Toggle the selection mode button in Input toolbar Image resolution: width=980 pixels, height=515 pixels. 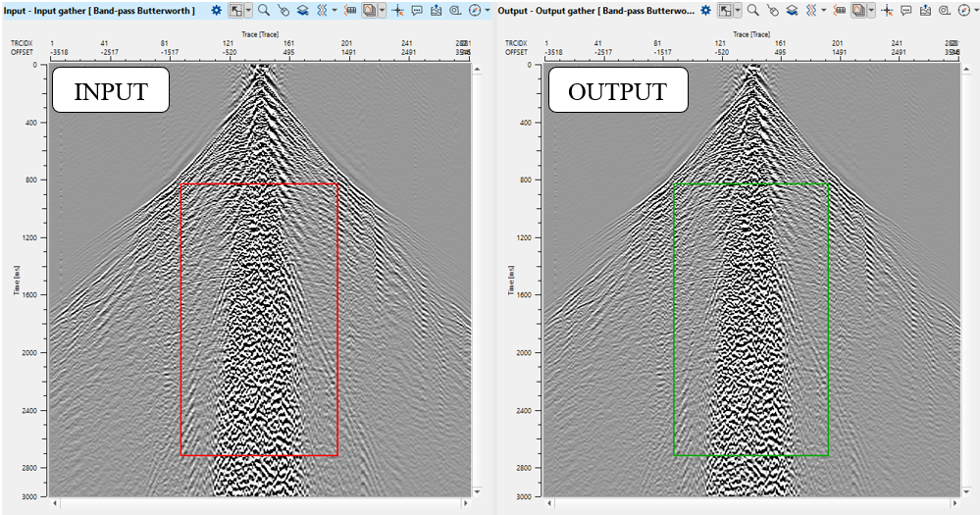[235, 10]
